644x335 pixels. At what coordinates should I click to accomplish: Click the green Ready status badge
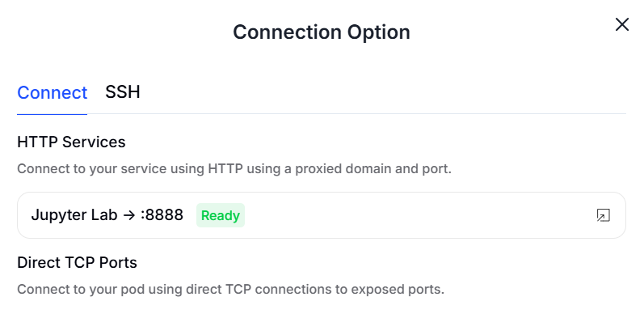pyautogui.click(x=220, y=215)
